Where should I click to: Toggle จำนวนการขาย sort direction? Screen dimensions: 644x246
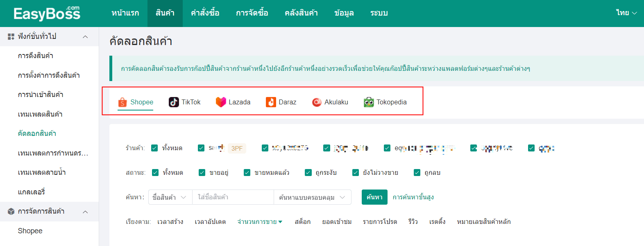(x=260, y=222)
